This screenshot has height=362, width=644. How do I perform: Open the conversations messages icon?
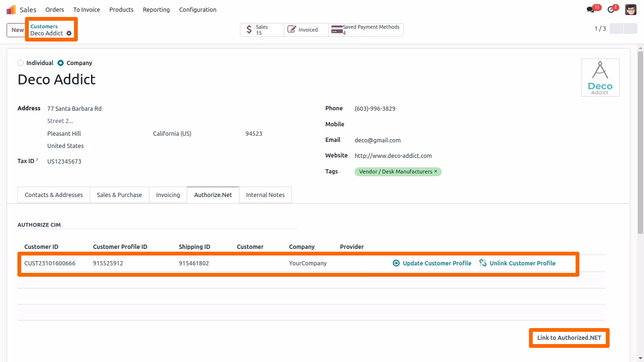590,9
